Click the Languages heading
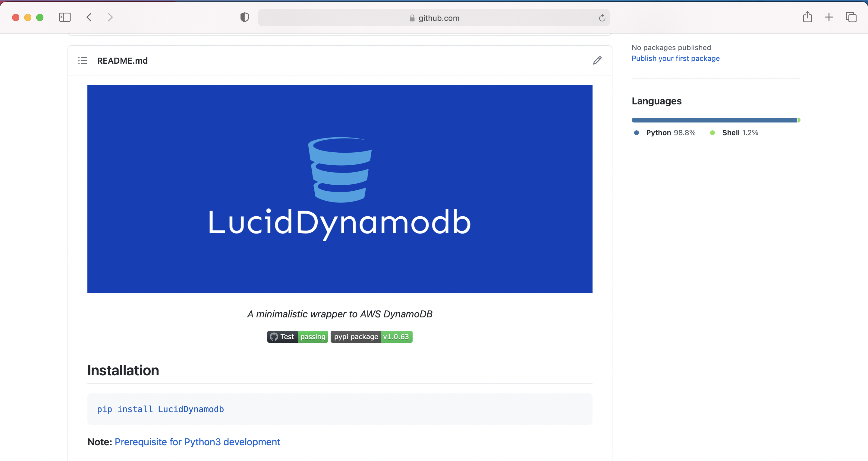This screenshot has height=461, width=868. 656,101
